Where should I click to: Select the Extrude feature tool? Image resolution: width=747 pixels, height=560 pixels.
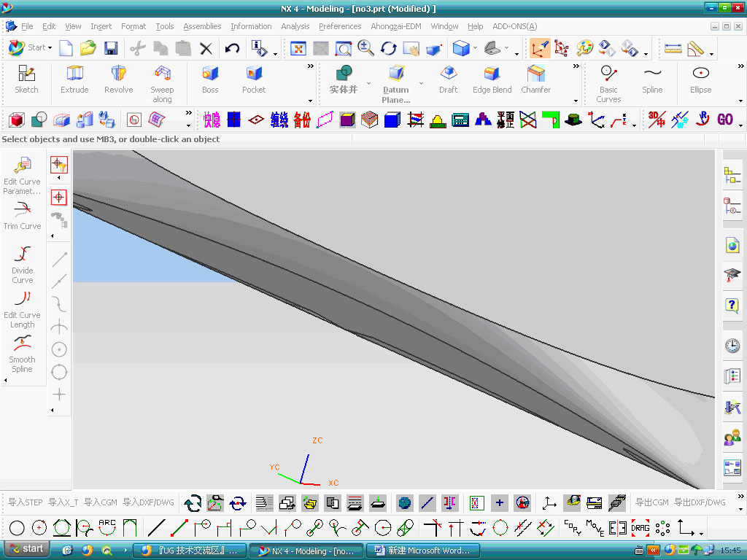[74, 79]
